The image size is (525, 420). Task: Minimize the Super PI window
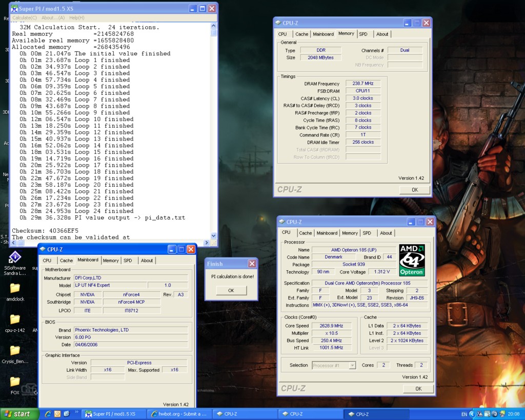(x=193, y=9)
